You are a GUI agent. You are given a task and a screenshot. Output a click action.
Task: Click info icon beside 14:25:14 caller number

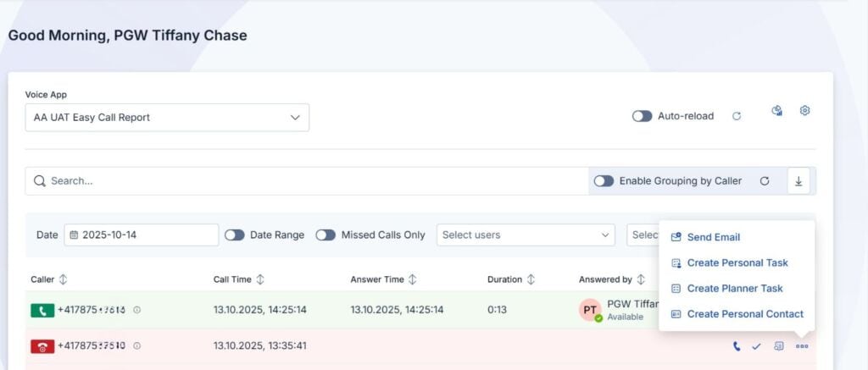click(136, 310)
